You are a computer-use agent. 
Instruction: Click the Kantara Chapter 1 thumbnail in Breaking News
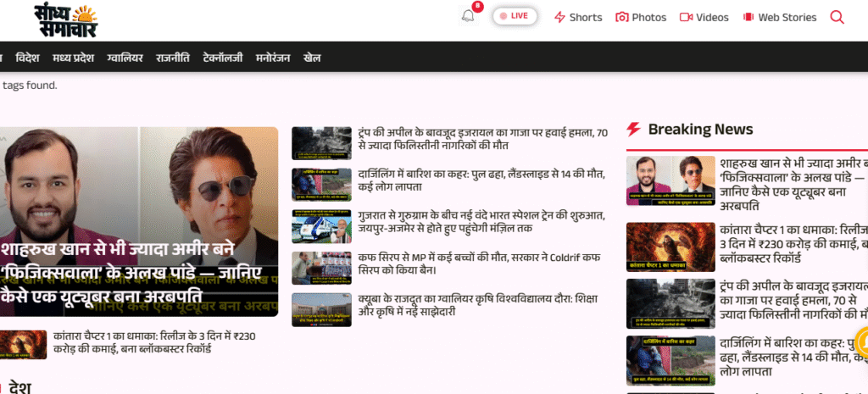(659, 246)
